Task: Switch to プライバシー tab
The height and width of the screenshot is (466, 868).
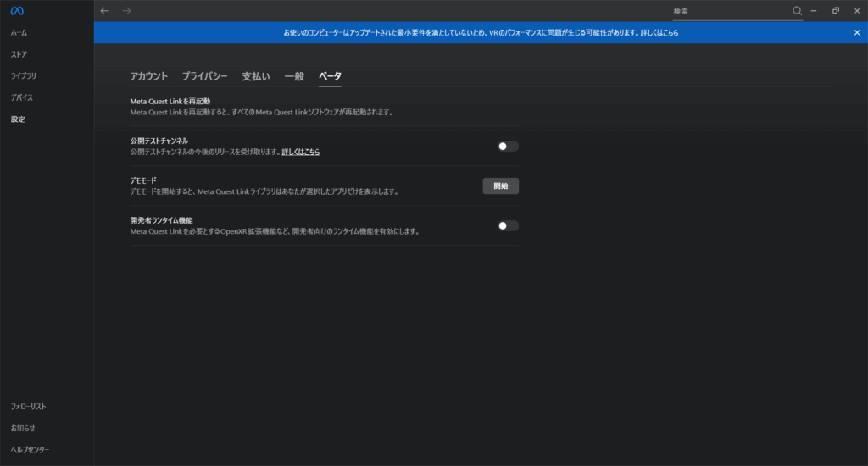Action: 204,76
